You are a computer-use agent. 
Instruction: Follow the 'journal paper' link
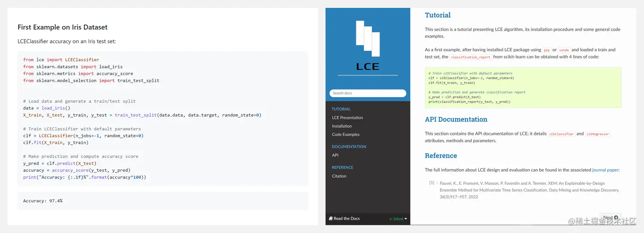tap(605, 170)
